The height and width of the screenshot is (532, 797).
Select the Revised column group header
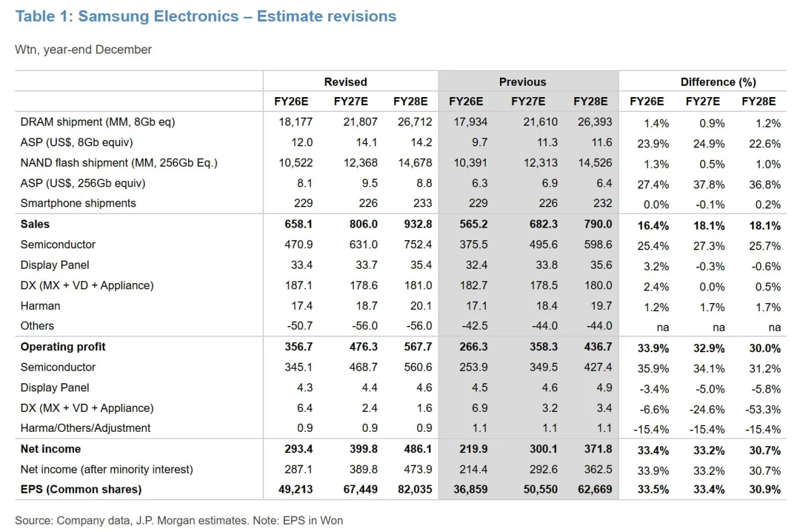(x=346, y=82)
